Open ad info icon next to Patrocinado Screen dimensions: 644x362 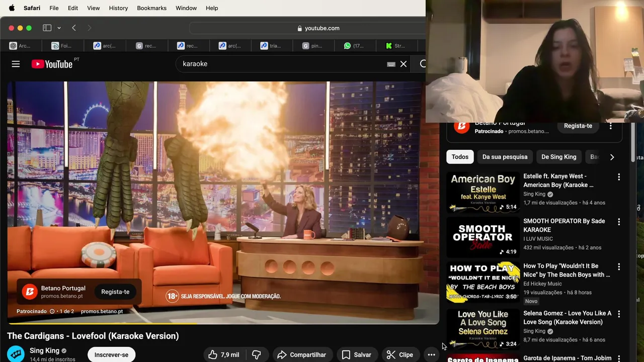point(52,311)
